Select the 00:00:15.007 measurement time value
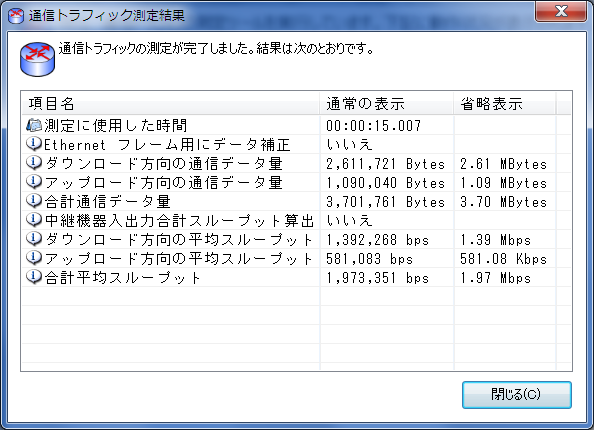This screenshot has width=594, height=430. (374, 125)
